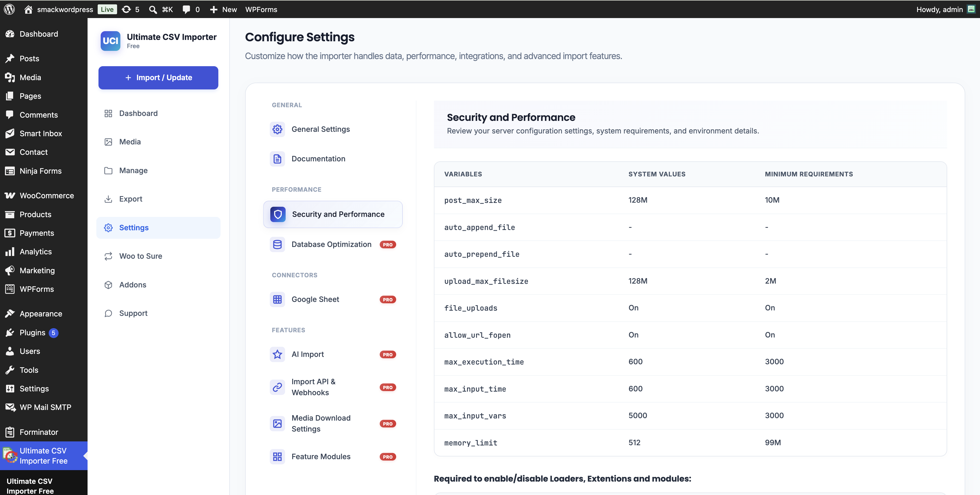Click the Feature Modules icon
This screenshot has width=980, height=495.
click(277, 457)
